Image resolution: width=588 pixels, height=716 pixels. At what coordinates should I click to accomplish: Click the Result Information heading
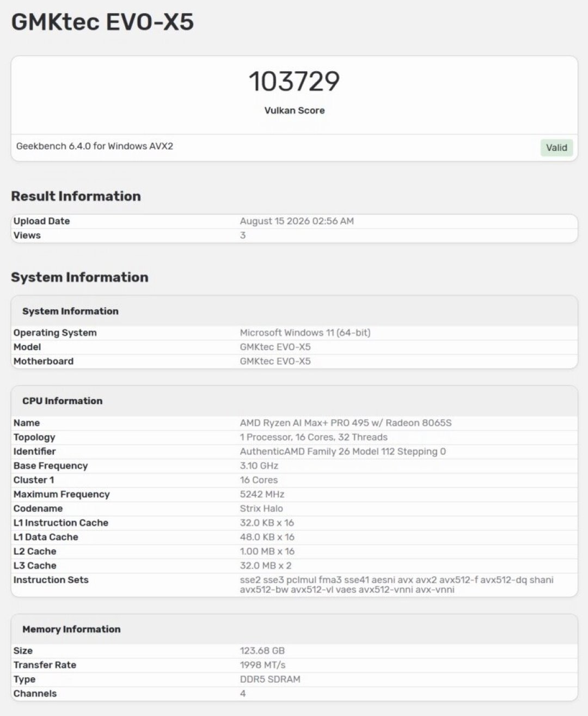(76, 196)
